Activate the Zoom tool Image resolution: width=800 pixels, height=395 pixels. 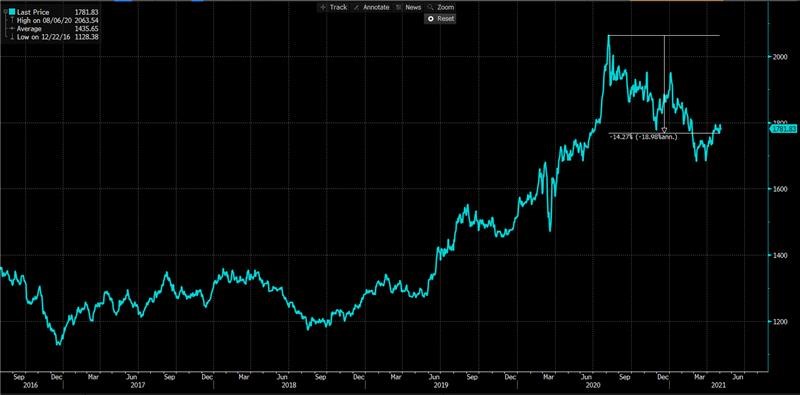pyautogui.click(x=440, y=7)
